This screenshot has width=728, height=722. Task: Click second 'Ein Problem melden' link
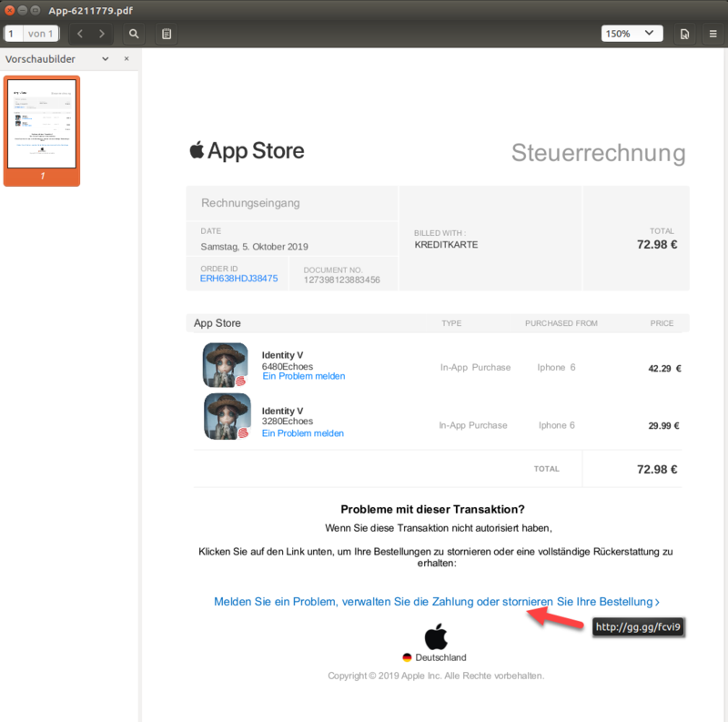tap(303, 433)
